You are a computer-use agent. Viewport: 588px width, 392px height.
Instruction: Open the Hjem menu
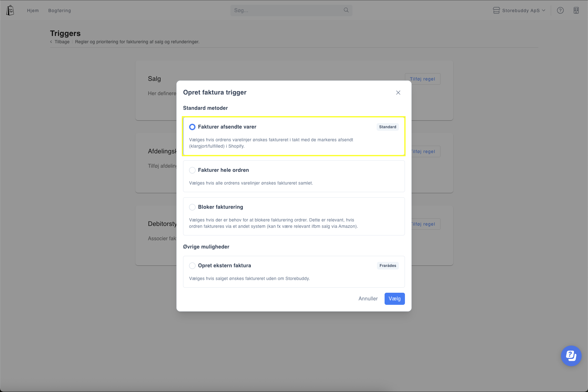point(33,10)
